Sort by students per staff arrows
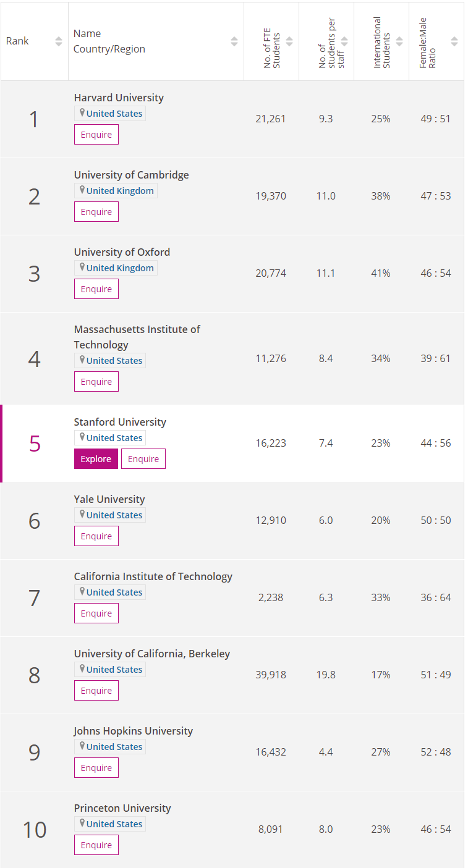Image resolution: width=468 pixels, height=868 pixels. point(344,41)
